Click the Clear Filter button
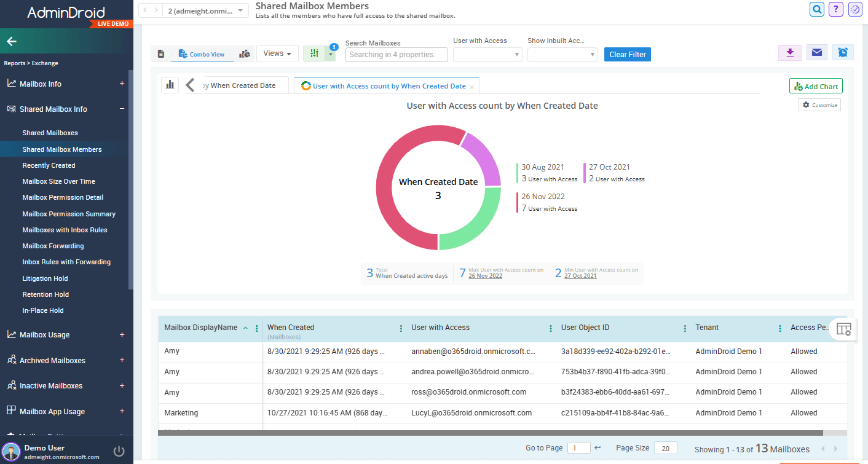 point(627,55)
